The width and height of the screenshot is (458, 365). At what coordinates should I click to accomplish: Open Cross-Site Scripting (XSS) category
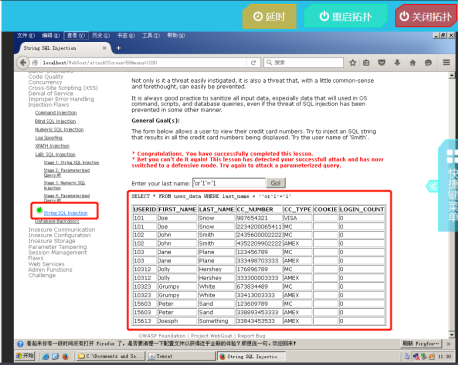pos(63,88)
